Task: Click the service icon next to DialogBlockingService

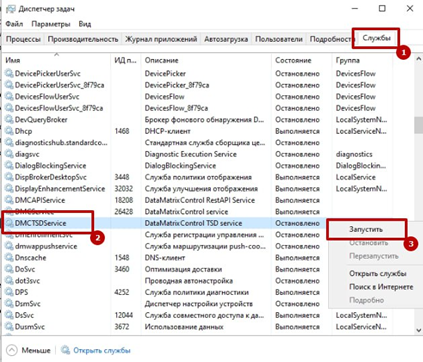Action: [9, 165]
